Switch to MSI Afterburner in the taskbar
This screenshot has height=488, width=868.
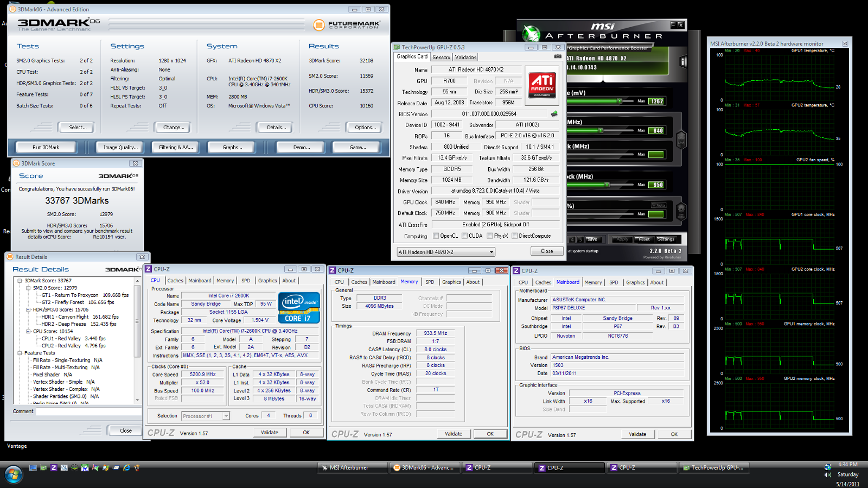(x=352, y=468)
